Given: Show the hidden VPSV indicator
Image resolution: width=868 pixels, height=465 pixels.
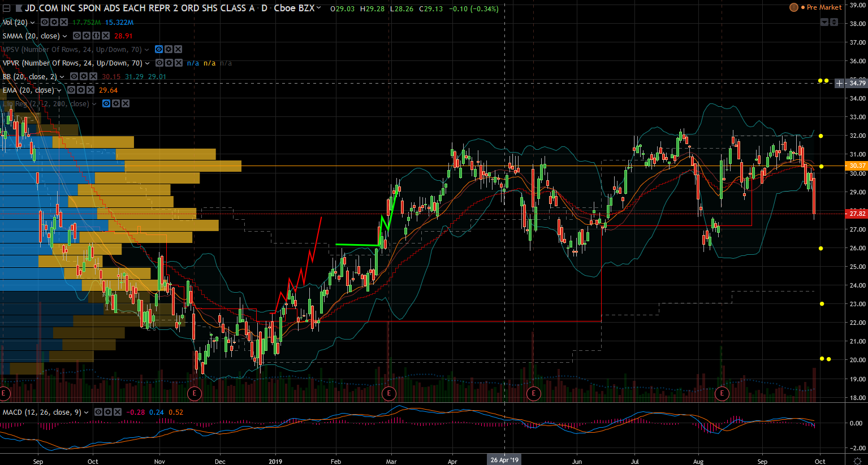Looking at the screenshot, I should (159, 50).
